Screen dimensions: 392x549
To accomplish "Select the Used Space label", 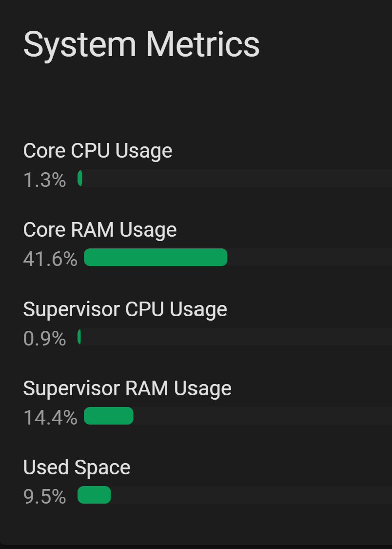I will pos(77,467).
